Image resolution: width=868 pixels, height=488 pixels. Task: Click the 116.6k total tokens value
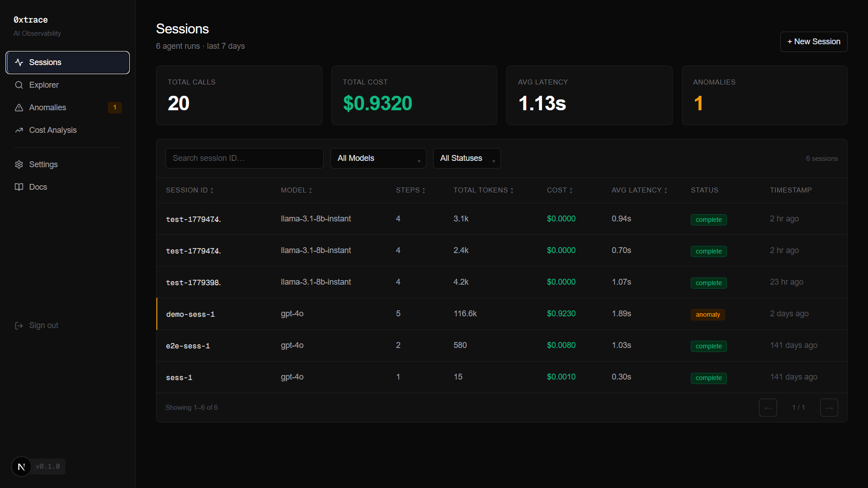[465, 314]
